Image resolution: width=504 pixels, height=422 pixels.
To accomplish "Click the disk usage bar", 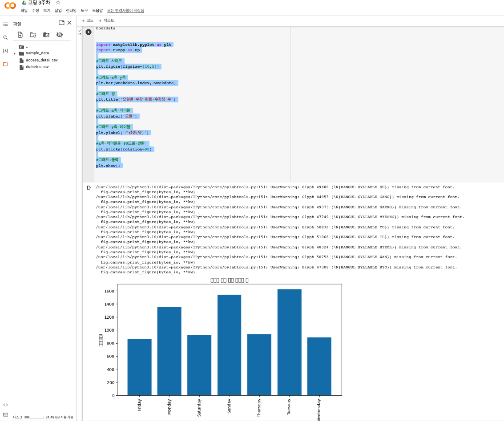I will tap(34, 417).
